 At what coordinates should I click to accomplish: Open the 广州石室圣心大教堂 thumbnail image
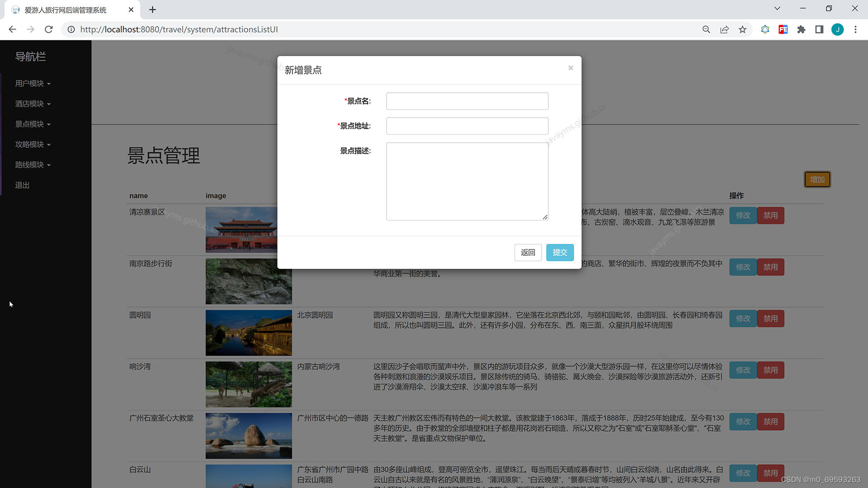(x=249, y=436)
